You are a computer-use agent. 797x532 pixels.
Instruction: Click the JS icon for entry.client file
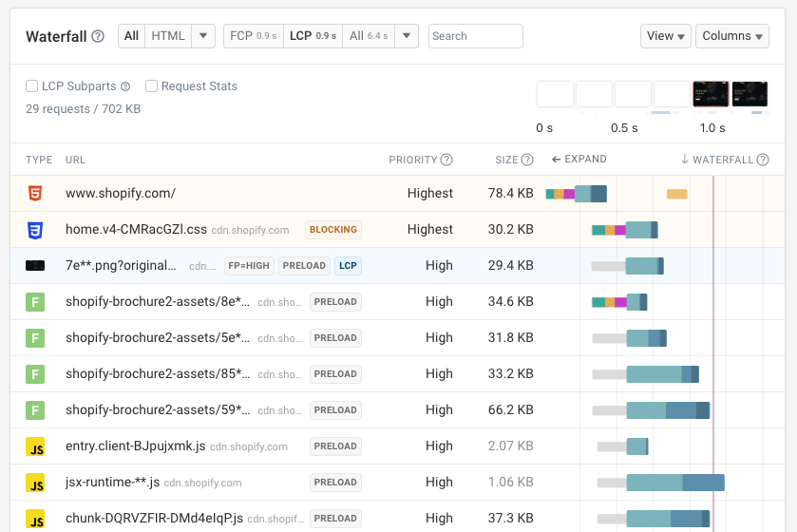(x=35, y=446)
